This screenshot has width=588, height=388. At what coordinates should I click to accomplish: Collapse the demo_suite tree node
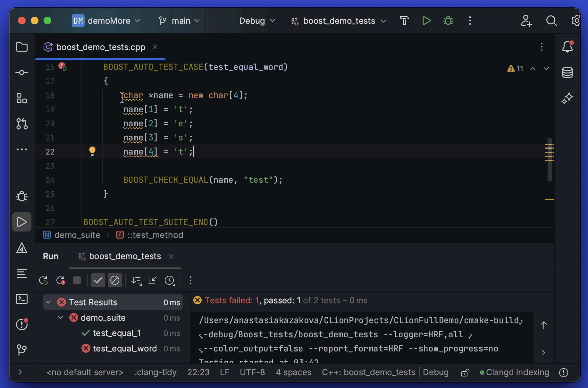(60, 318)
